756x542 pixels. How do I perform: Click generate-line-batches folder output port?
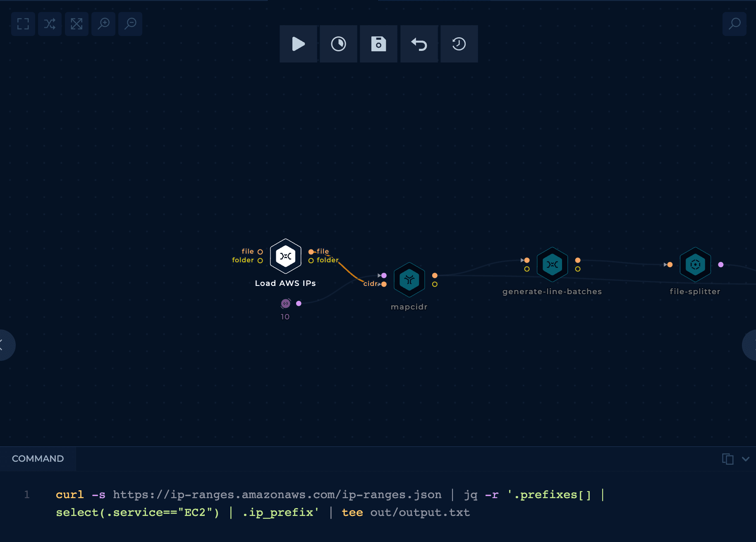578,269
